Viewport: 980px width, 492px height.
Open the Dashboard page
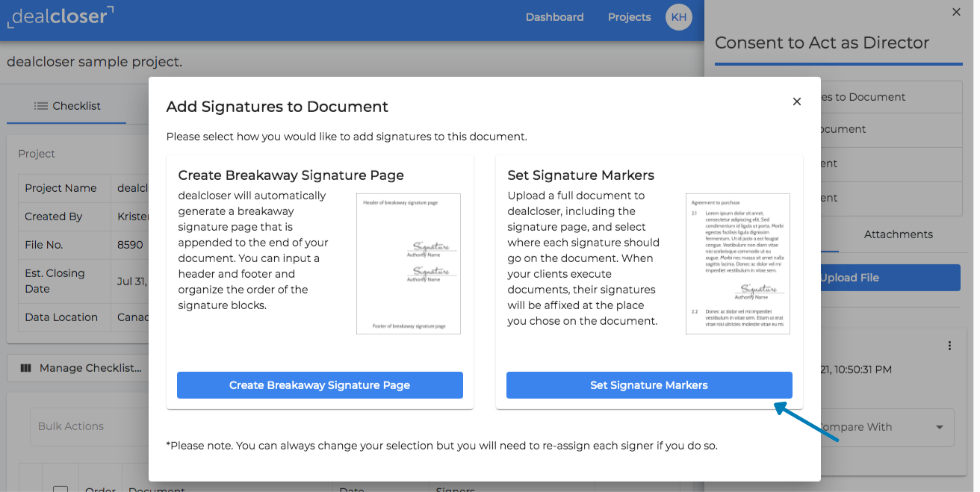555,17
